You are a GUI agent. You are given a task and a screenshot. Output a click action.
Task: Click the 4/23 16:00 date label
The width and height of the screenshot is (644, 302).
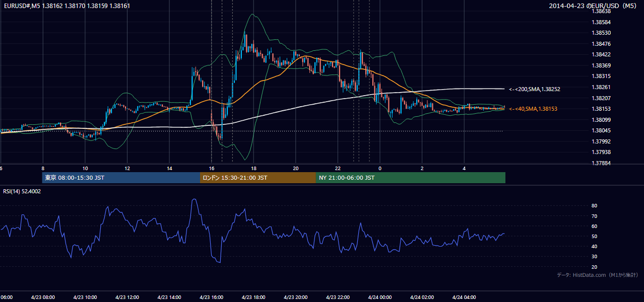point(212,297)
